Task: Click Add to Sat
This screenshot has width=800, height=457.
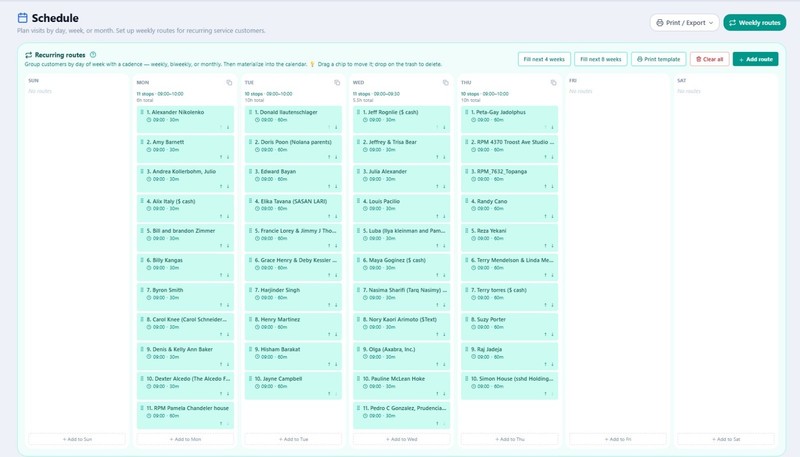Action: (726, 439)
